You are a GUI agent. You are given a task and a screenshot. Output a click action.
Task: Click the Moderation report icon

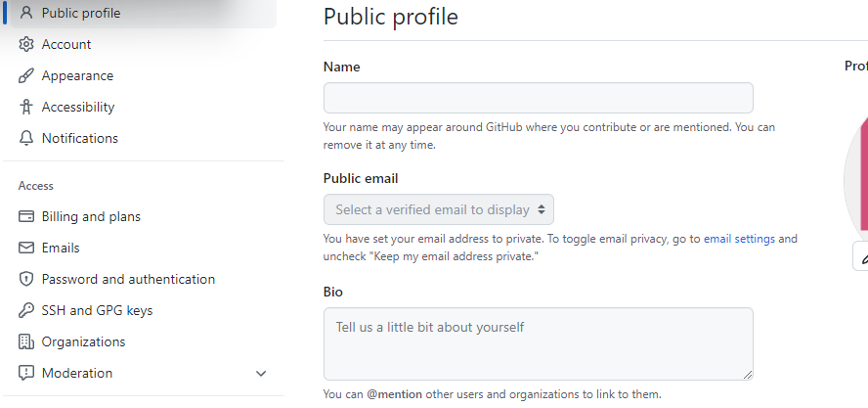click(x=26, y=373)
